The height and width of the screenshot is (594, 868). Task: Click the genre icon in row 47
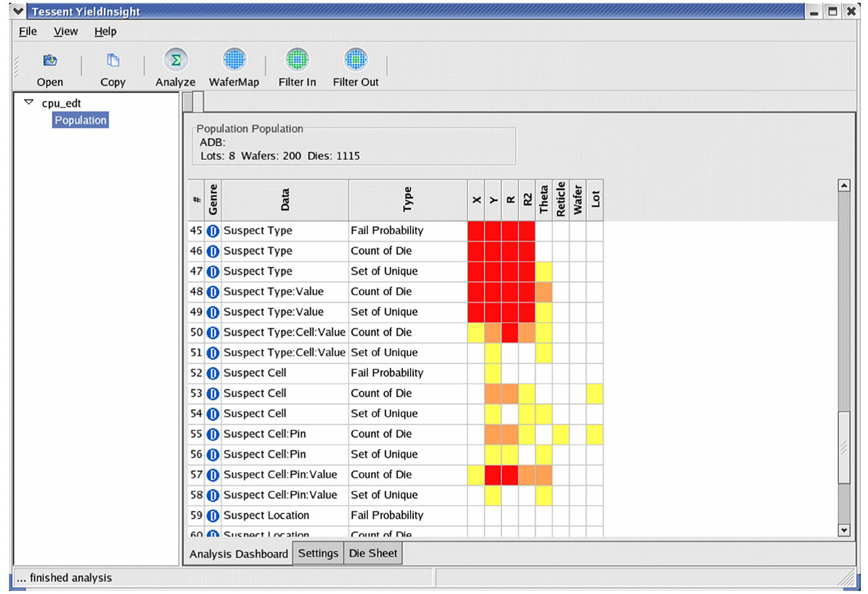coord(213,272)
